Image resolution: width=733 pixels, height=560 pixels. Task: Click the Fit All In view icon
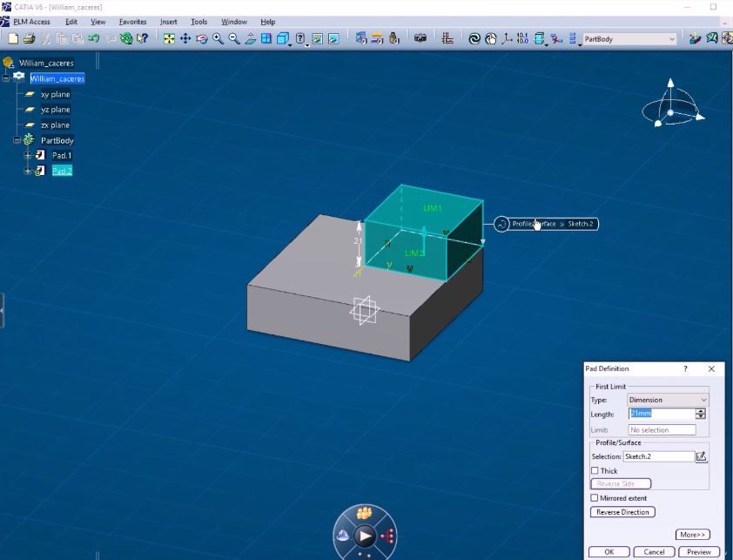pyautogui.click(x=170, y=38)
